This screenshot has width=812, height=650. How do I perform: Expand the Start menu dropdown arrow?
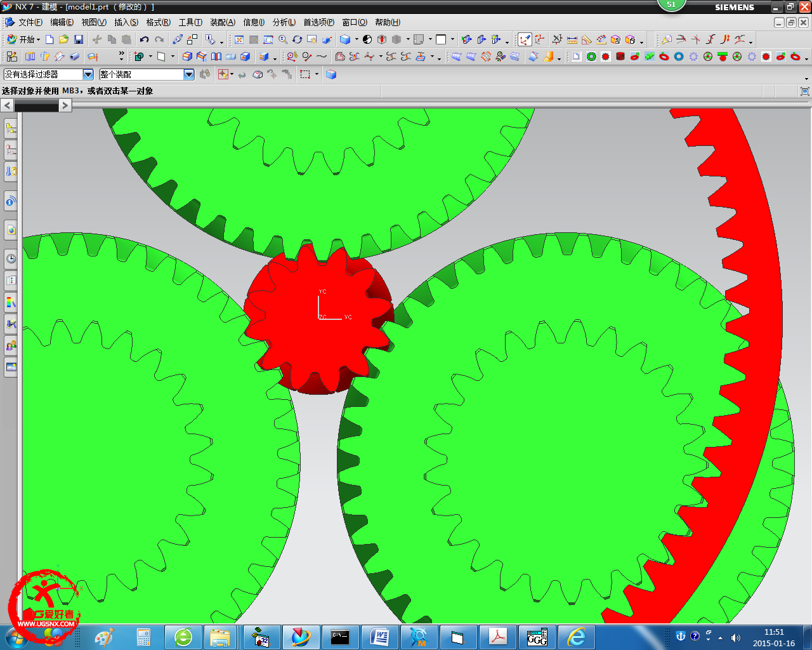tap(39, 39)
